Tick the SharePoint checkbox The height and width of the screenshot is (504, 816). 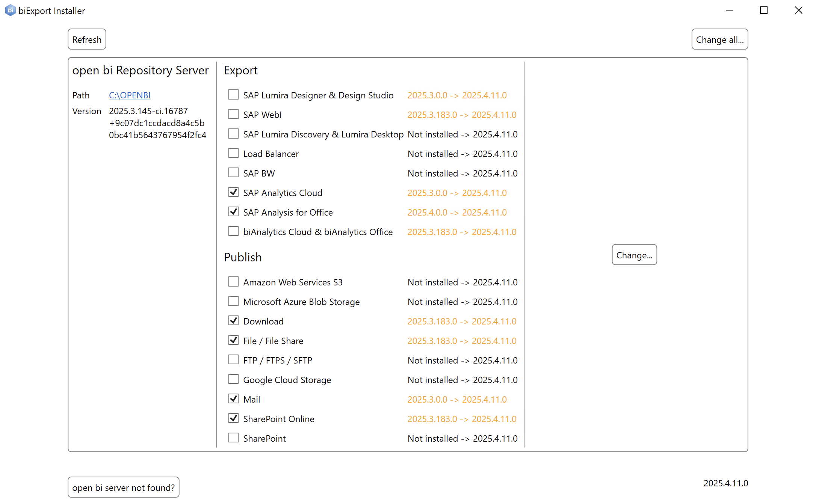(x=233, y=438)
